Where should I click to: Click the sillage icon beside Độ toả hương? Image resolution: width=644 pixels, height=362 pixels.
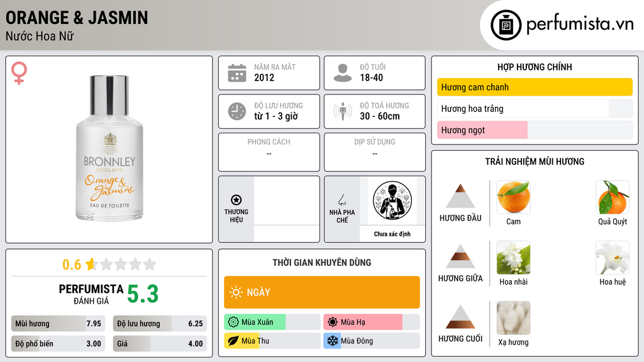[x=343, y=111]
